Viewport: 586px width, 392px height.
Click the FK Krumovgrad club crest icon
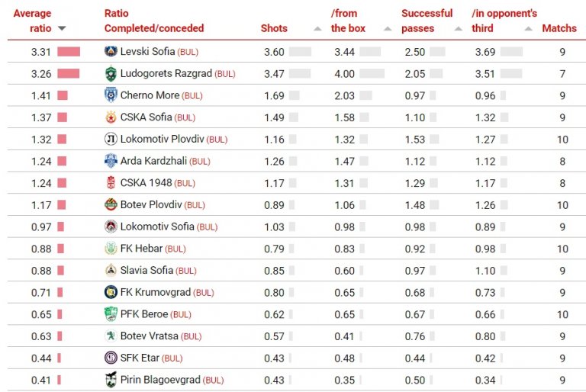tap(111, 292)
